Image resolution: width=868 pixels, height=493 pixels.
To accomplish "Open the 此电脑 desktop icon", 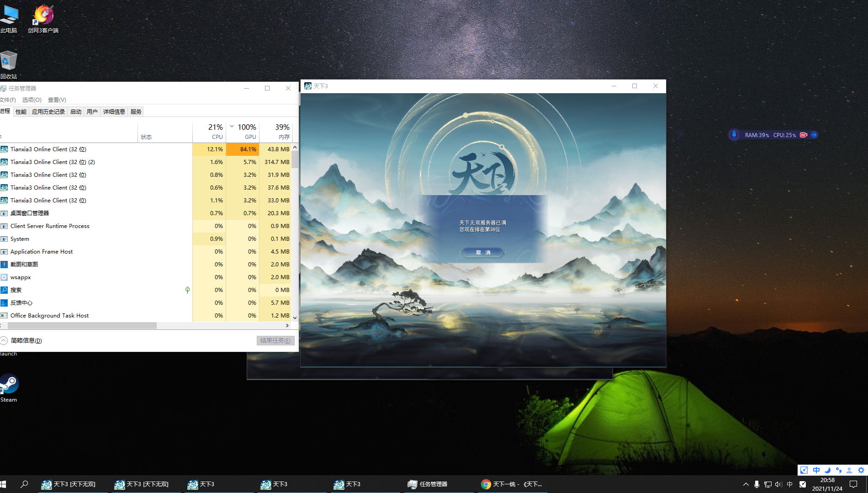I will (9, 19).
